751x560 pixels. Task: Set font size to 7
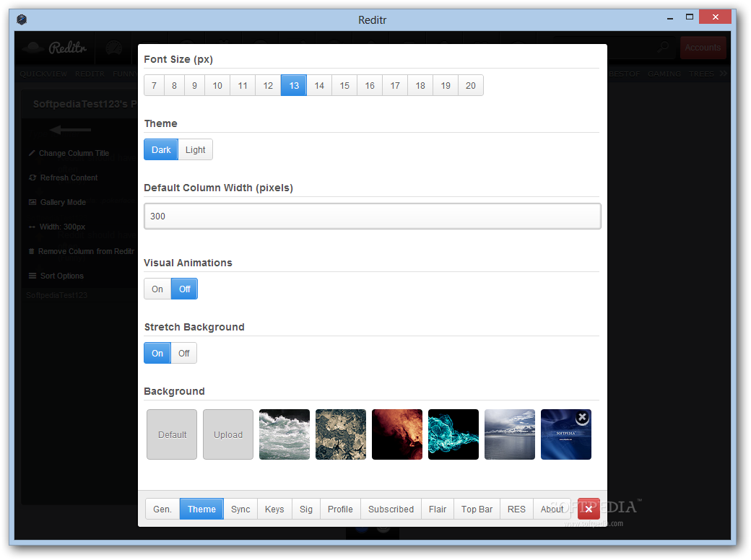point(155,86)
